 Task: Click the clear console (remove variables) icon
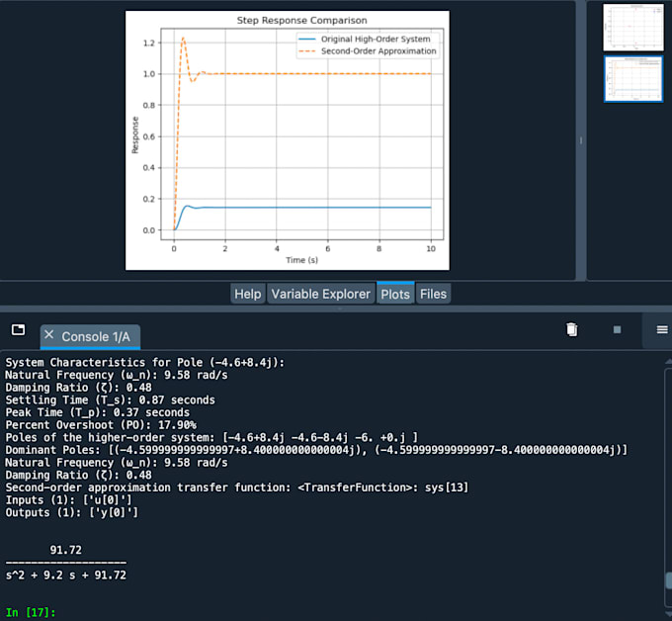click(571, 329)
